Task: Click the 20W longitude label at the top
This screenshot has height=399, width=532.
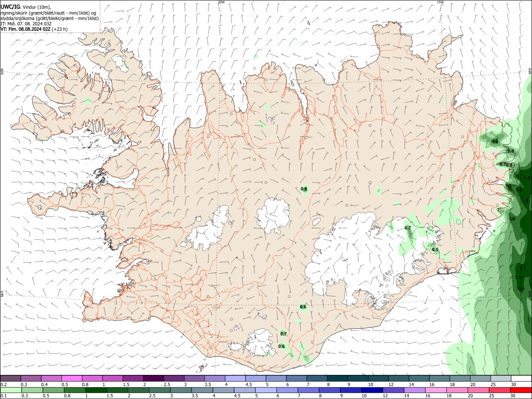Action: (221, 2)
